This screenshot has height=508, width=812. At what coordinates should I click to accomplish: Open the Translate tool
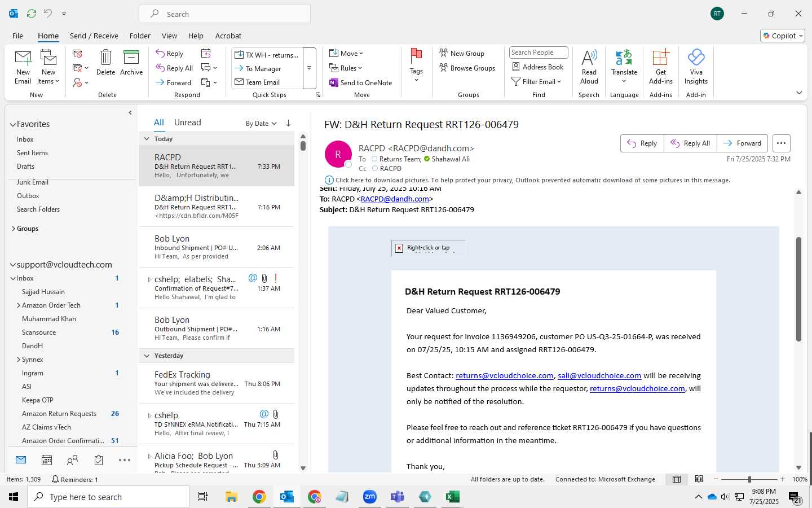pos(624,67)
